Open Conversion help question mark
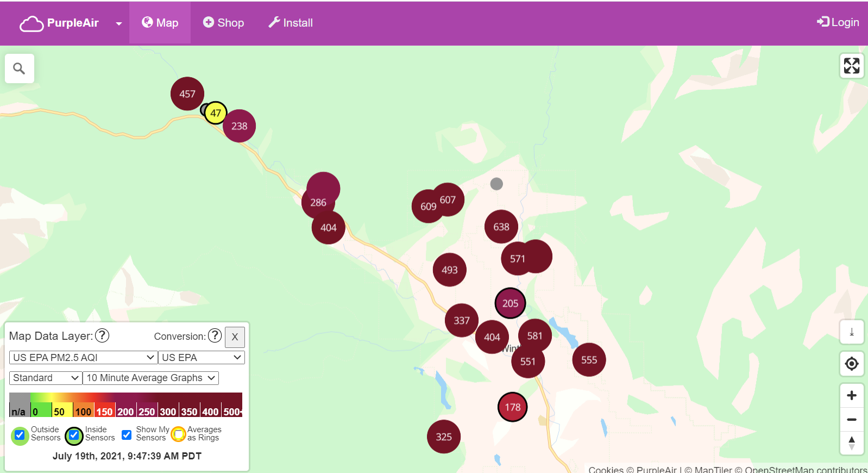The image size is (868, 473). coord(215,335)
